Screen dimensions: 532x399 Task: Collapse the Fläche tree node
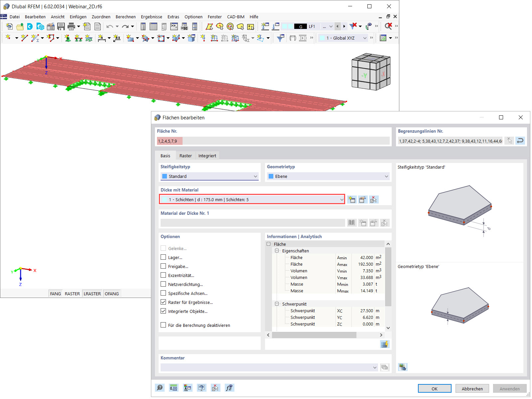pos(268,244)
